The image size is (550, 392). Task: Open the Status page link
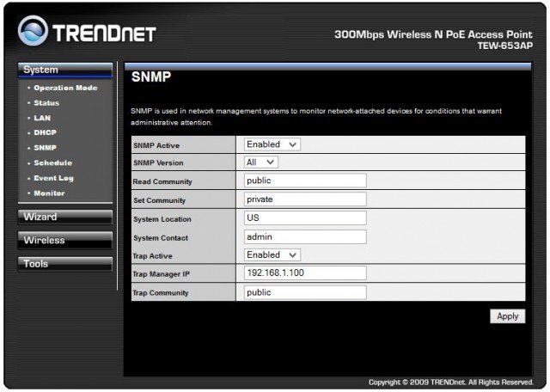46,103
